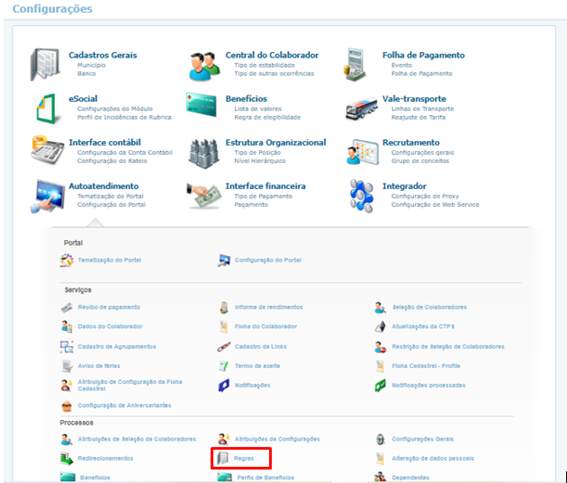Open the Autoatendimento touchscreen icon
The image size is (567, 483).
click(48, 196)
